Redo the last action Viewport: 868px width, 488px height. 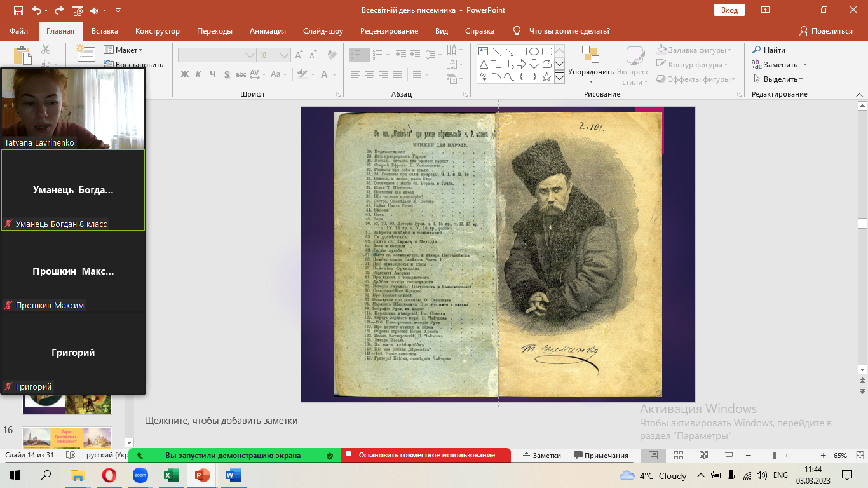59,10
